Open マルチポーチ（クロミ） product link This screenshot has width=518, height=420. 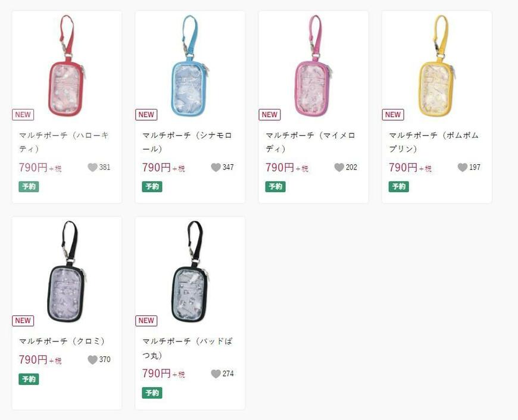click(63, 341)
